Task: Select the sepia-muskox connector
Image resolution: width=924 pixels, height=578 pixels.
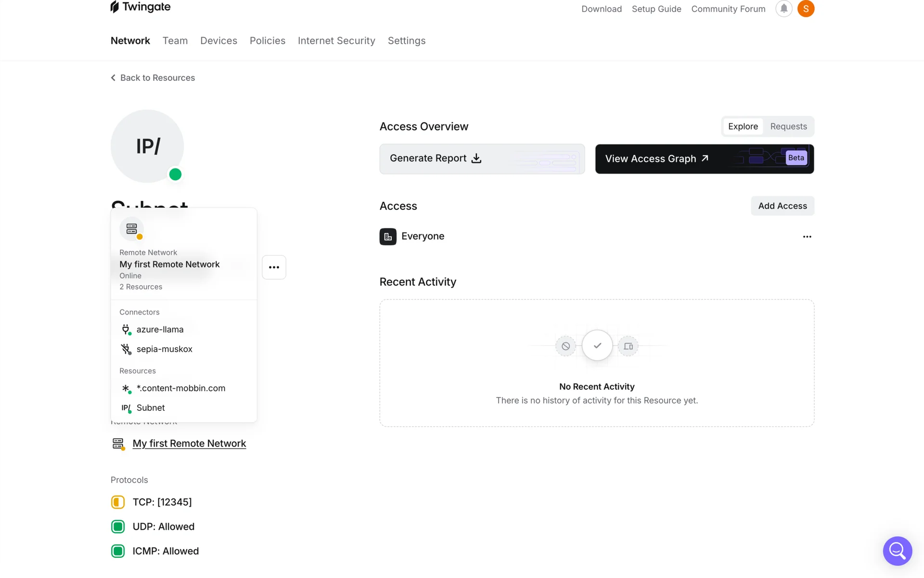Action: [x=164, y=349]
